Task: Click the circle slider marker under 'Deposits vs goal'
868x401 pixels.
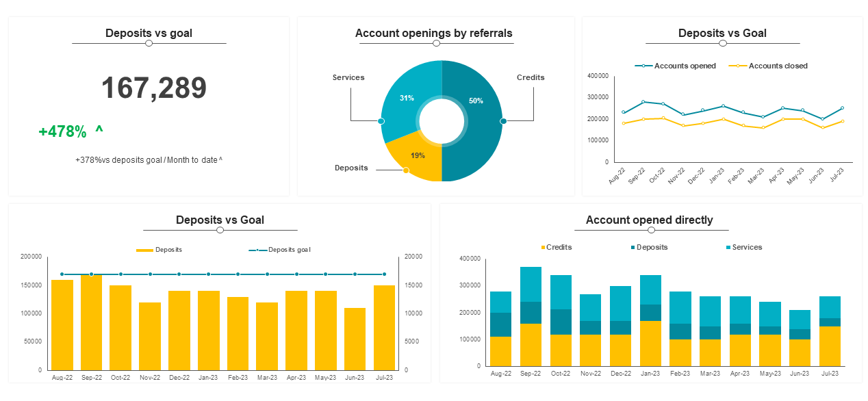Action: pos(149,43)
